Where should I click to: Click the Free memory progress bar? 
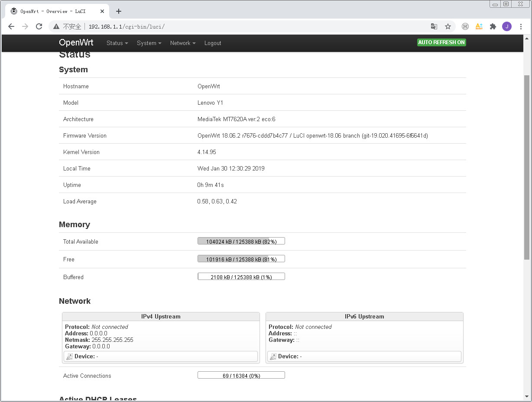coord(241,259)
